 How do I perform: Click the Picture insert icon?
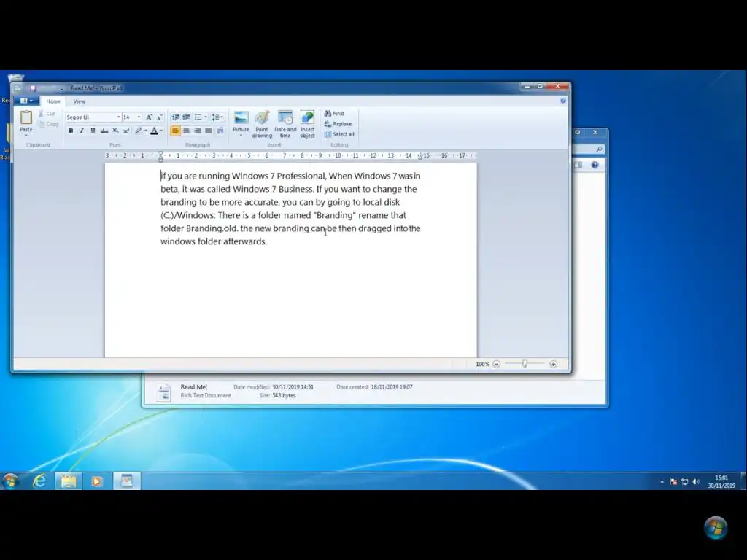pos(241,117)
